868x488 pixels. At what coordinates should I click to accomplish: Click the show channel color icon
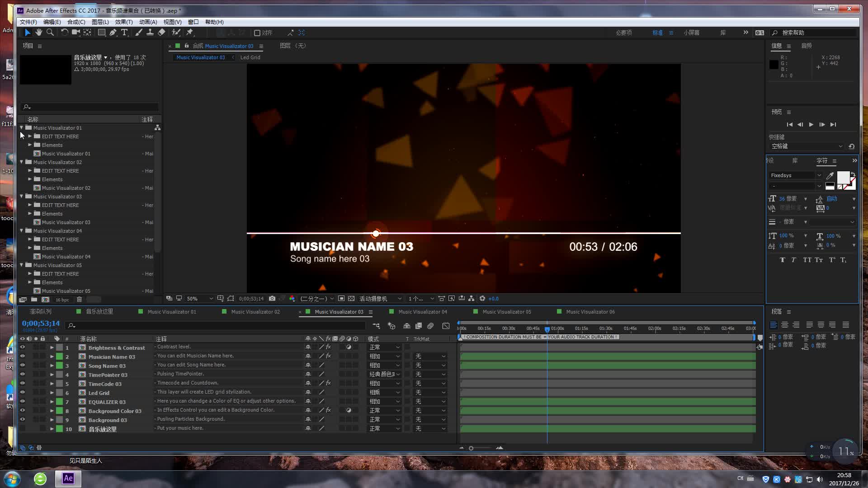coord(292,299)
